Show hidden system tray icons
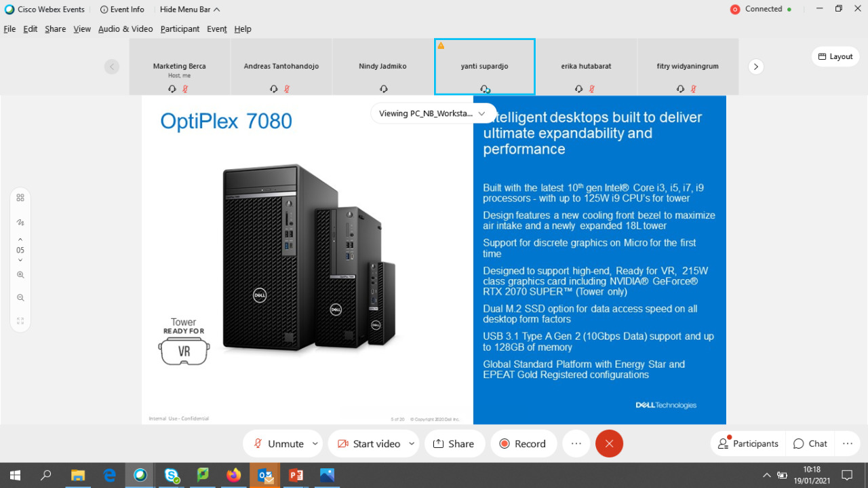The image size is (868, 488). coord(767,475)
